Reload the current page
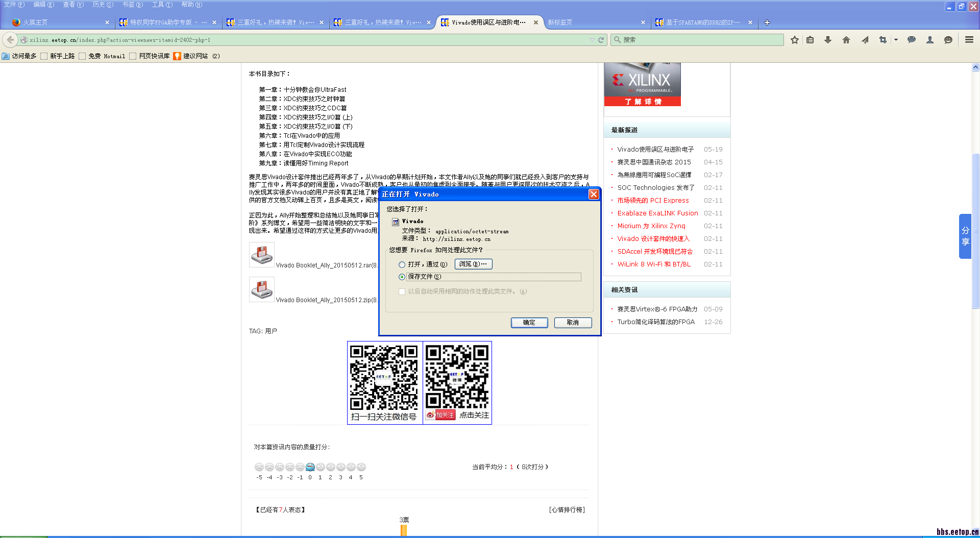Image resolution: width=980 pixels, height=538 pixels. tap(601, 40)
